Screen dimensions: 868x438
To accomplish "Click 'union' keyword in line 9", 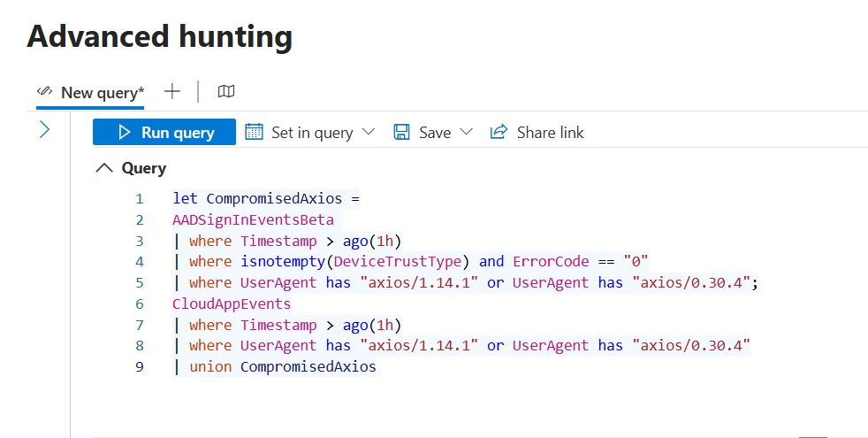I will pos(210,366).
